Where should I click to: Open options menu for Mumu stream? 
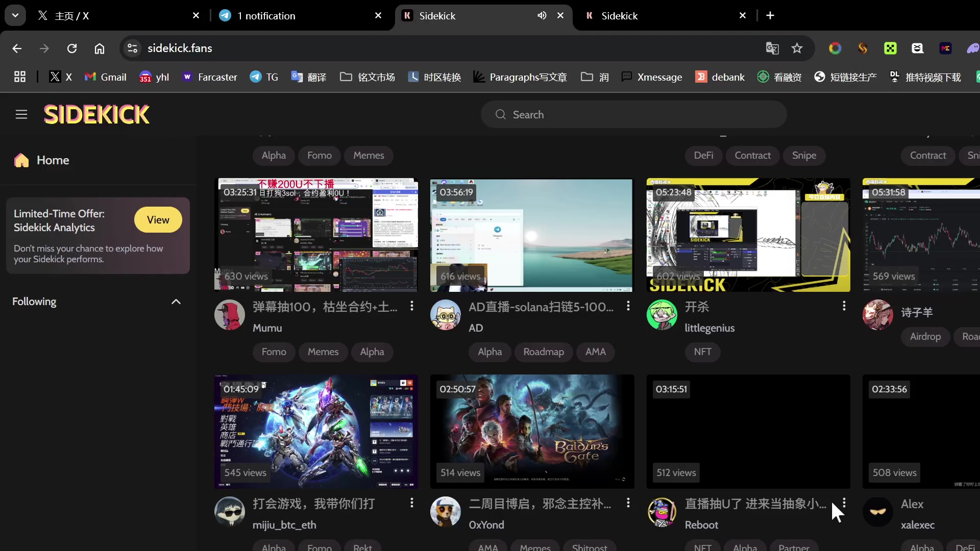pos(412,306)
